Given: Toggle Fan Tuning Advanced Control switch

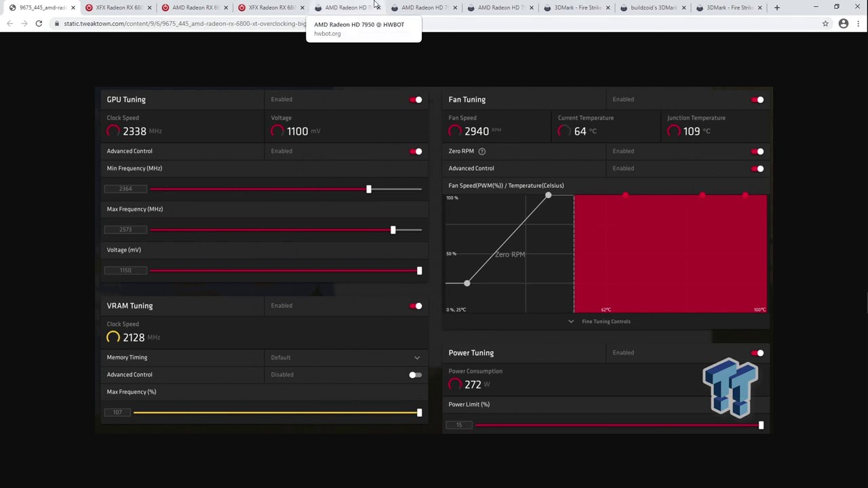Looking at the screenshot, I should tap(757, 169).
